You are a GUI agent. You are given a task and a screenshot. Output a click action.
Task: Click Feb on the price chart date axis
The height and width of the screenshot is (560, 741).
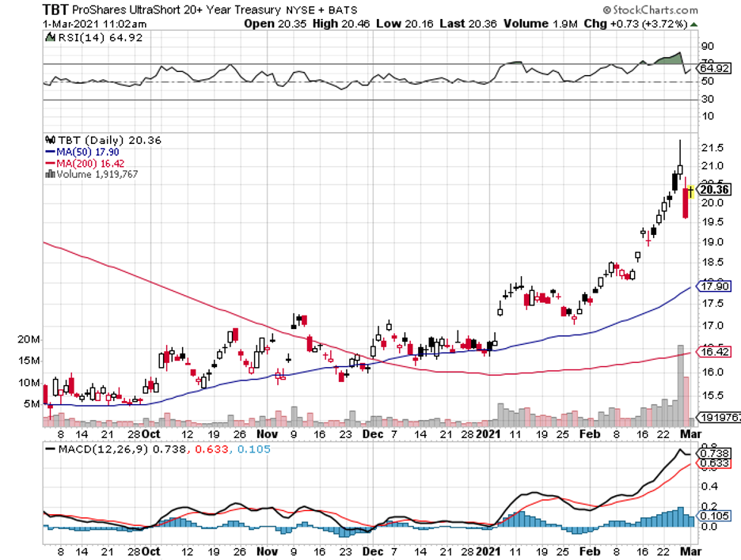pos(590,434)
